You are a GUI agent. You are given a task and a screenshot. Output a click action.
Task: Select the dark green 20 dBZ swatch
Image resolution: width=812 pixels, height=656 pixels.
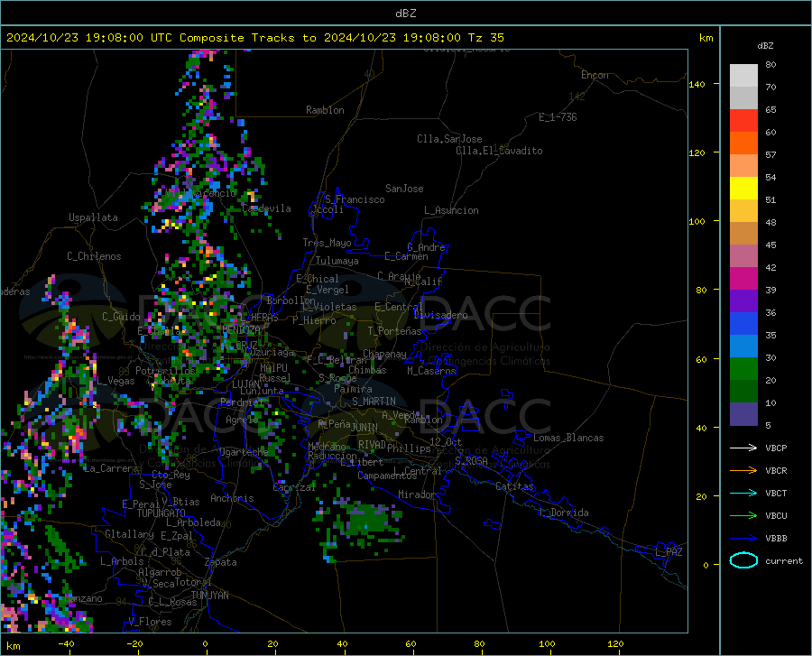point(743,392)
